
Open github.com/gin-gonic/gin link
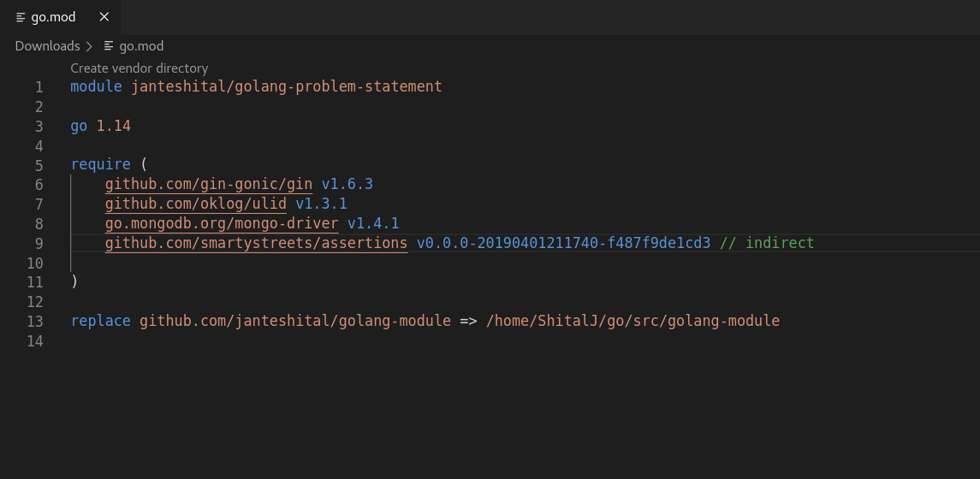[x=209, y=184]
